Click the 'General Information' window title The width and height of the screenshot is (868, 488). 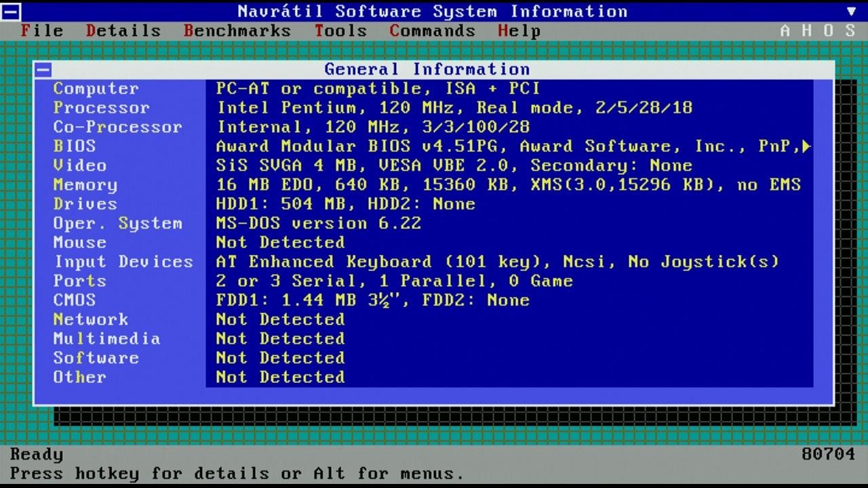coord(427,69)
